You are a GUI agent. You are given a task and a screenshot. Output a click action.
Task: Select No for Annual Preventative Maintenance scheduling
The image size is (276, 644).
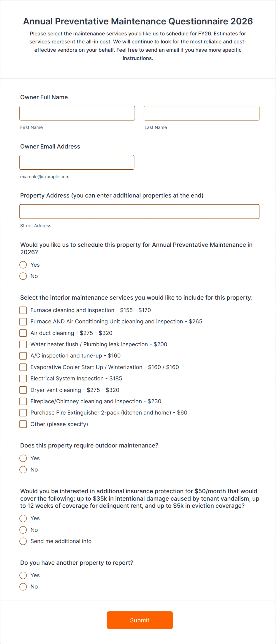(x=23, y=276)
